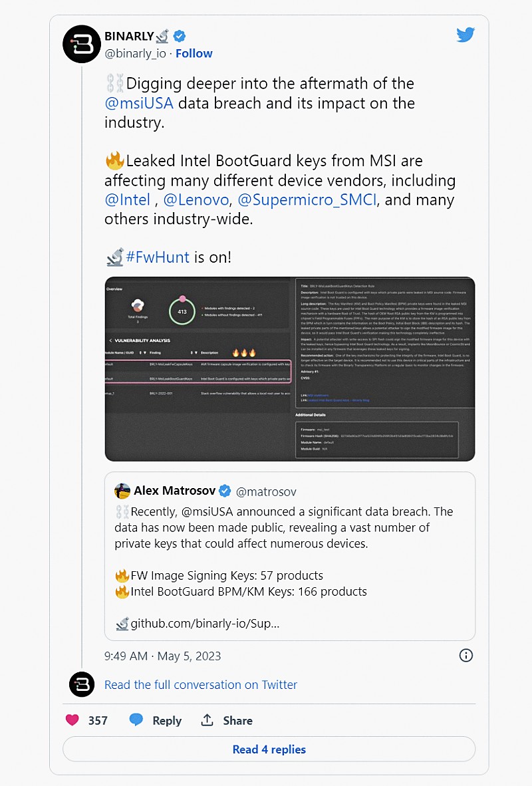Click the BINARLY verified badge
The image size is (532, 786).
180,36
